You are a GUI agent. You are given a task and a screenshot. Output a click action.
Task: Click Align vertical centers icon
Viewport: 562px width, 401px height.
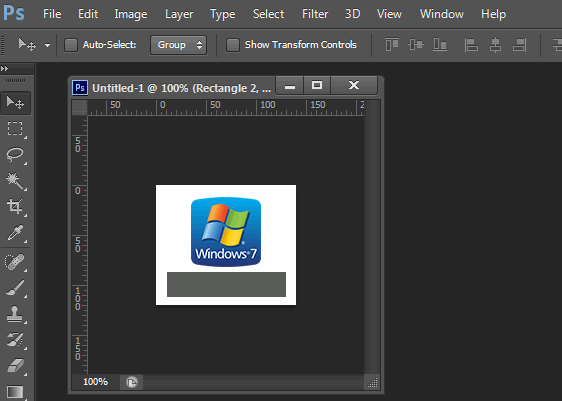coord(416,45)
